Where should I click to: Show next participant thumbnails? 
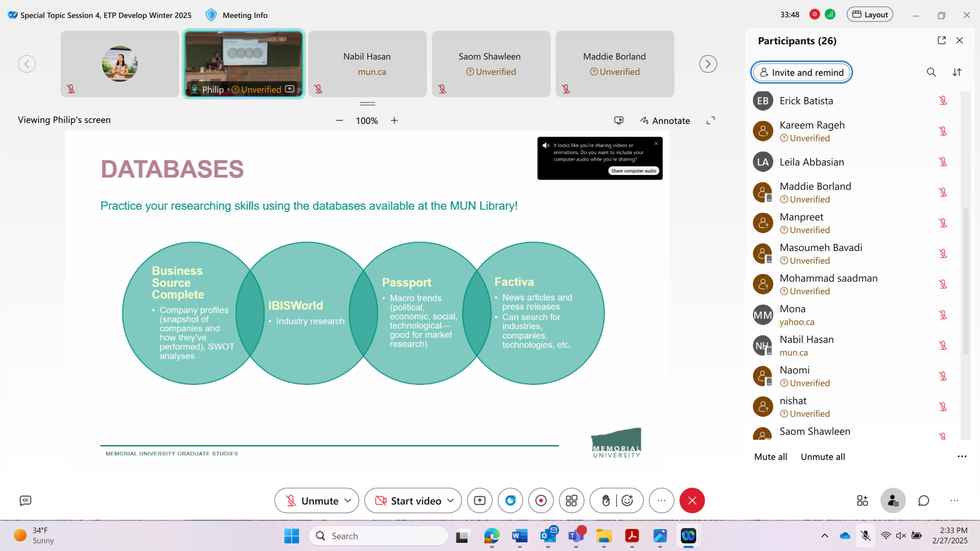pos(708,64)
